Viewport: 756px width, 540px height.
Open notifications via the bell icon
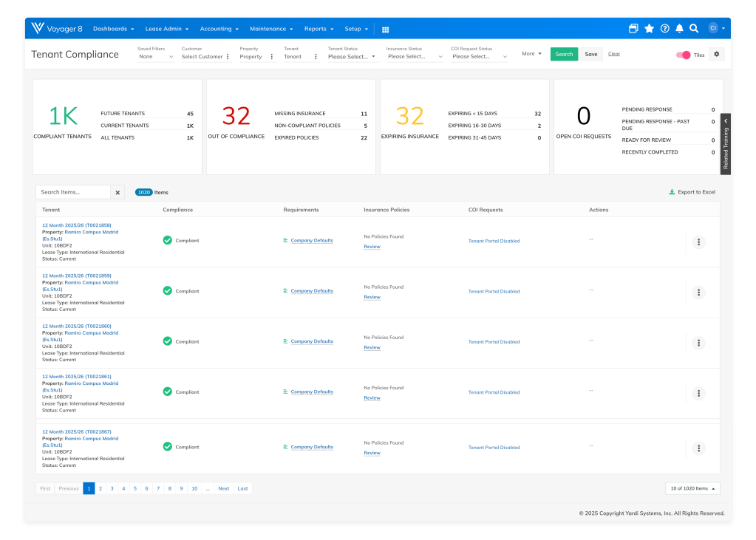click(x=678, y=28)
